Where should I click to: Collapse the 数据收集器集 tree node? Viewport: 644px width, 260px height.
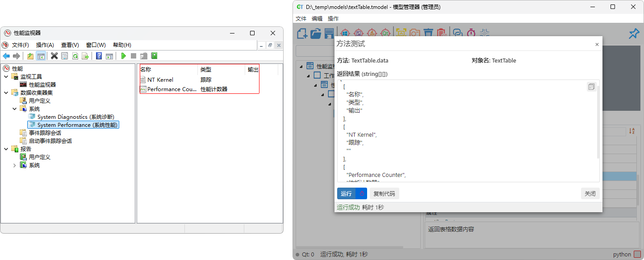[x=6, y=93]
